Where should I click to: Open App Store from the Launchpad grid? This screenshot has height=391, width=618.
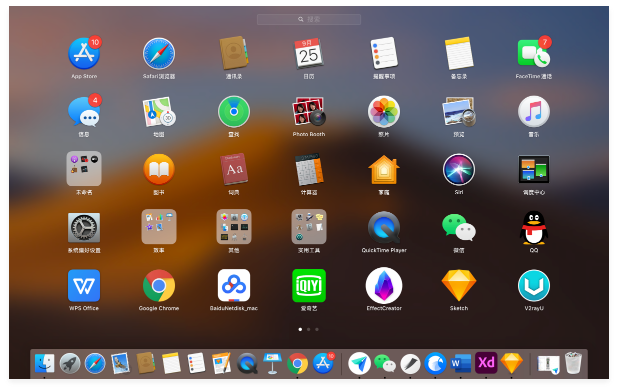(84, 53)
